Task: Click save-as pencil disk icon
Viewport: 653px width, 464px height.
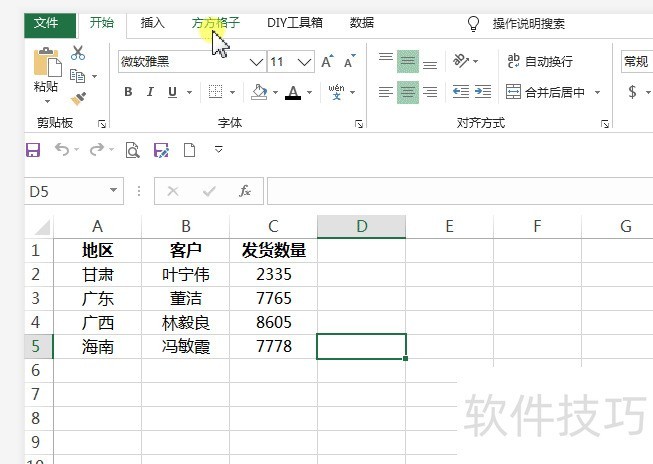Action: [x=162, y=150]
